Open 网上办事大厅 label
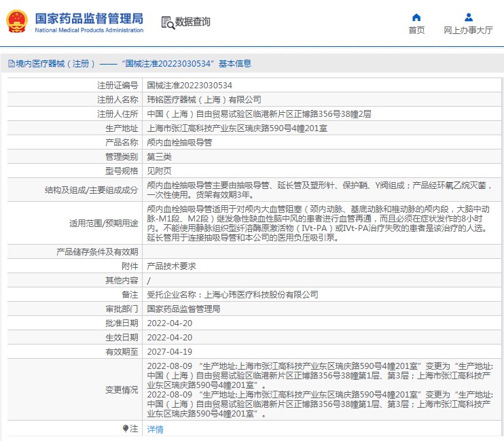Viewport: 504px width, 441px height. 468,30
